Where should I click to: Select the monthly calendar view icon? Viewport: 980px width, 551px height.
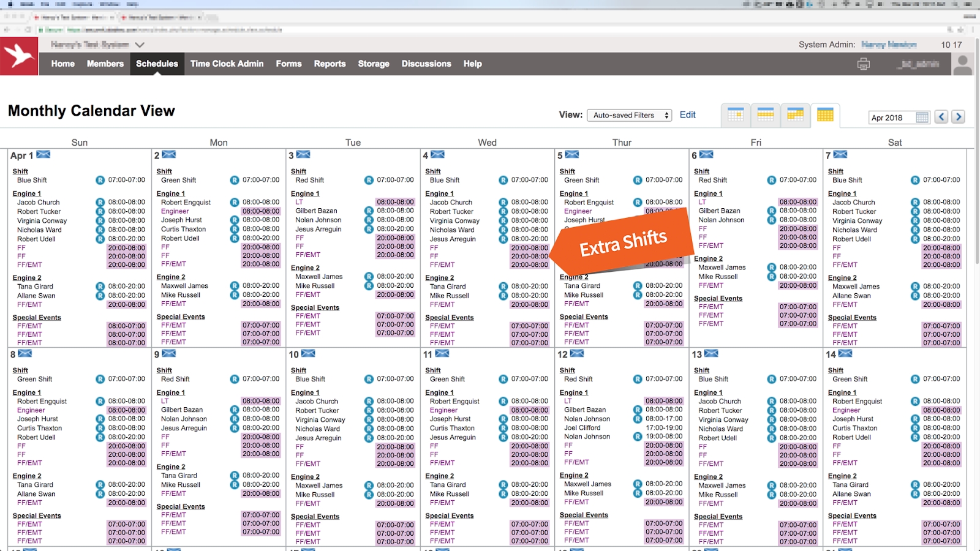[x=825, y=114]
